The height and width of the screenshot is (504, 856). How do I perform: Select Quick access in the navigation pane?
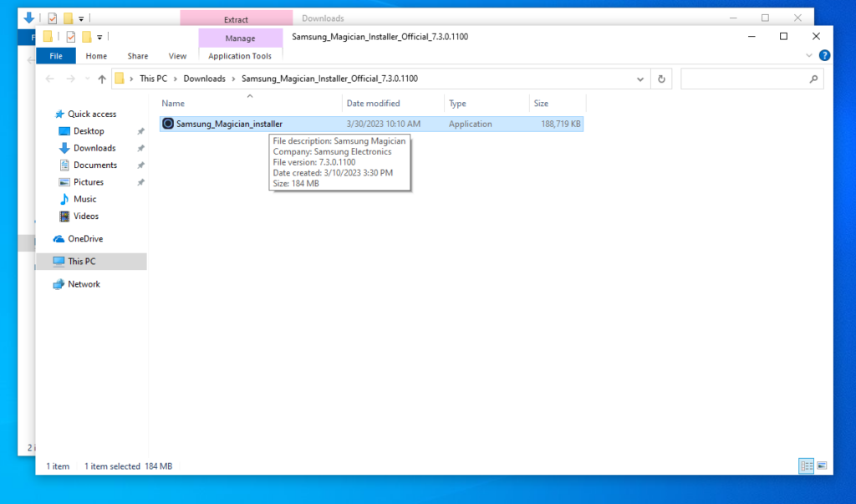coord(92,115)
